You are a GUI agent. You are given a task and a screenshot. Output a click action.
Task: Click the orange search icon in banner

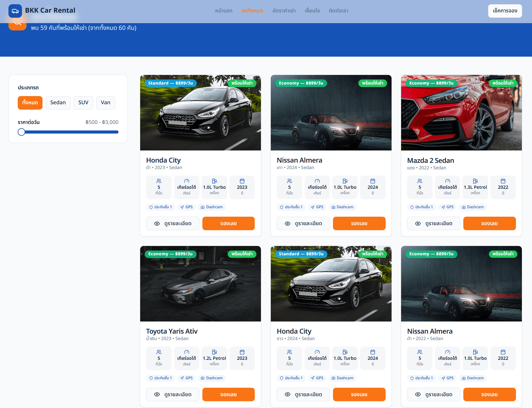(17, 25)
